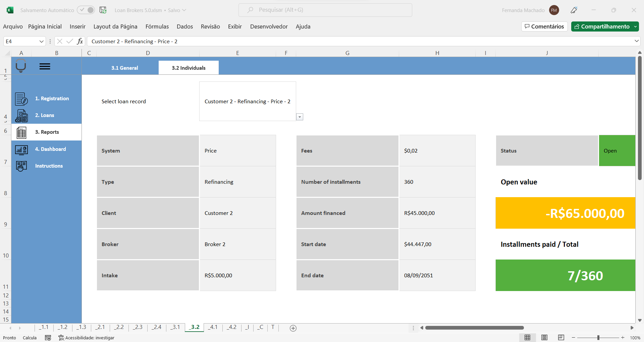This screenshot has width=644, height=342.
Task: Click the Pesquisar search field
Action: pos(325,10)
